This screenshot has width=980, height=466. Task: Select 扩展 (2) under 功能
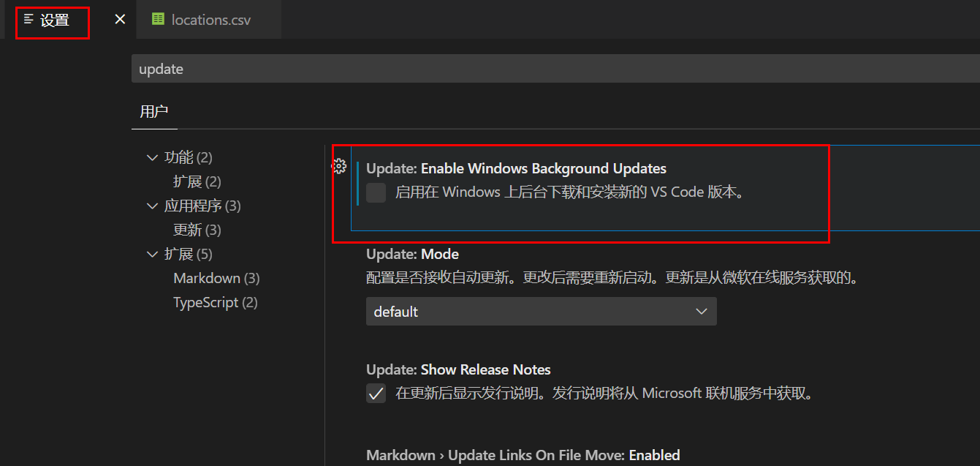point(197,181)
